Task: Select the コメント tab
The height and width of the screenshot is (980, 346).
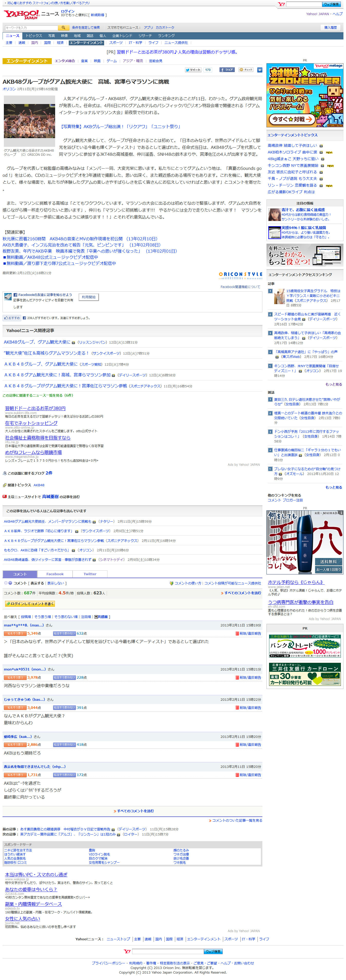Action: pyautogui.click(x=20, y=574)
